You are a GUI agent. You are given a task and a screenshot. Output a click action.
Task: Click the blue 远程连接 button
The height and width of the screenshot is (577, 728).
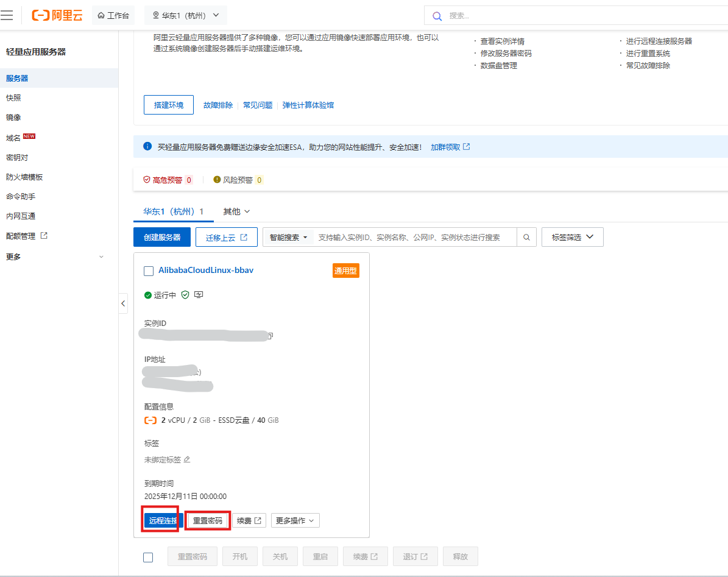(163, 520)
